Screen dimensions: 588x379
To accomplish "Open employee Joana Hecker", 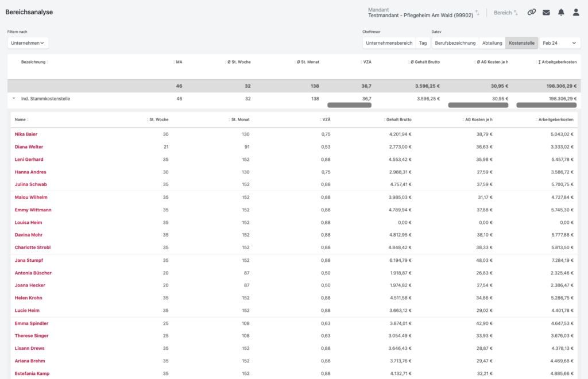I will [x=30, y=285].
